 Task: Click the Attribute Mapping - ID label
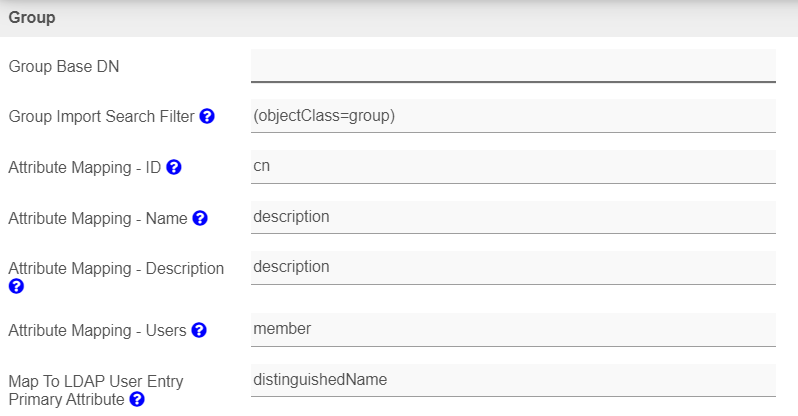point(84,167)
